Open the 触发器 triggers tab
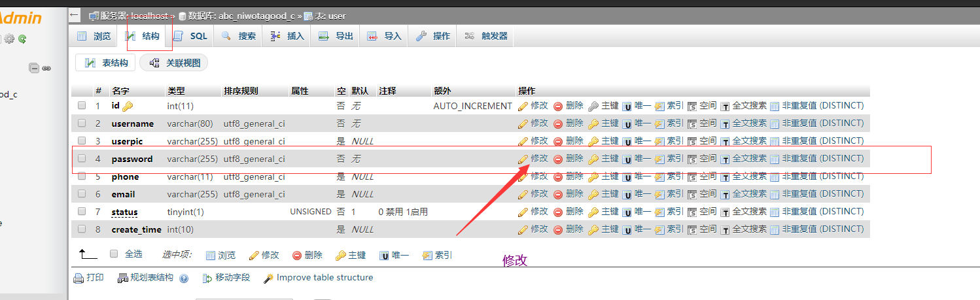Viewport: 980px width, 300px height. [486, 36]
